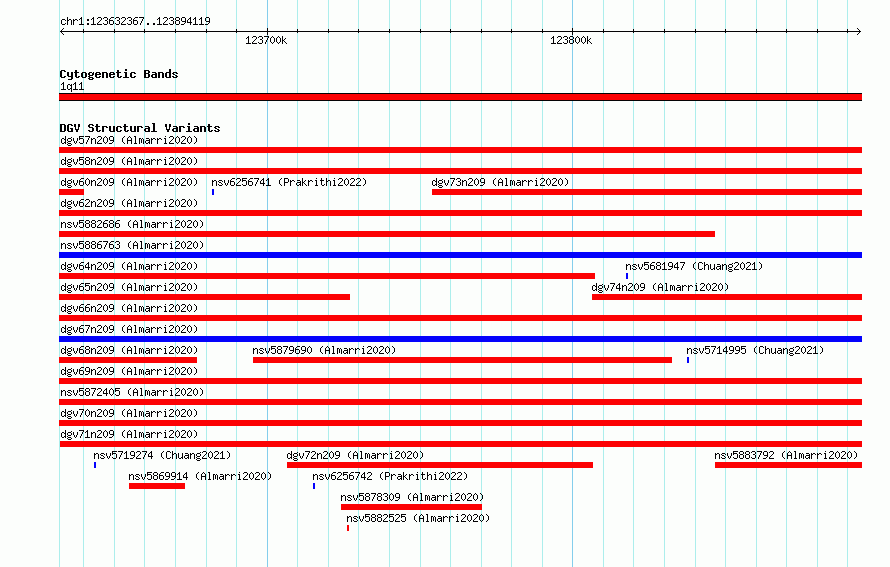Click the Cytogenetic Bands track title
The width and height of the screenshot is (890, 567).
click(119, 74)
